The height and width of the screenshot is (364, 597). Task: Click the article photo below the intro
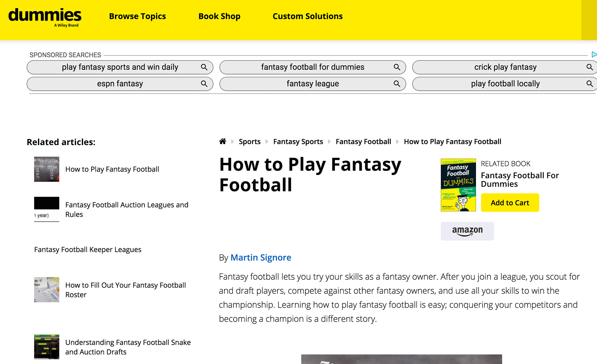401,359
